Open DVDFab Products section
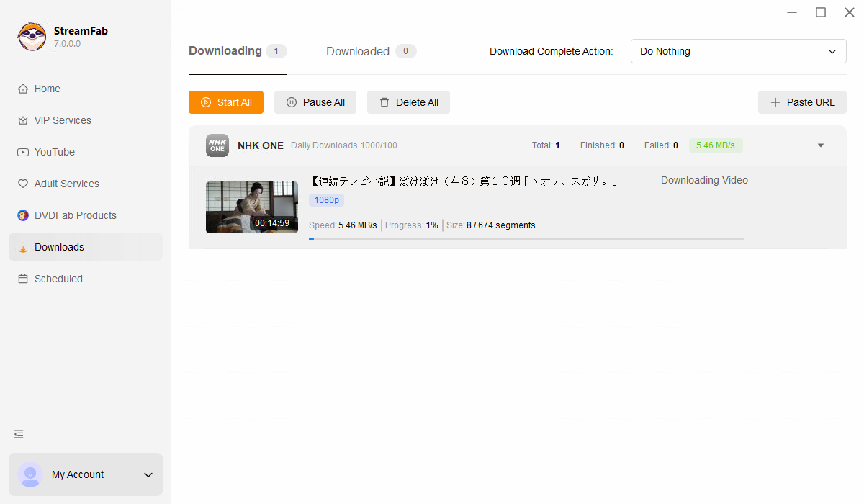 point(75,215)
